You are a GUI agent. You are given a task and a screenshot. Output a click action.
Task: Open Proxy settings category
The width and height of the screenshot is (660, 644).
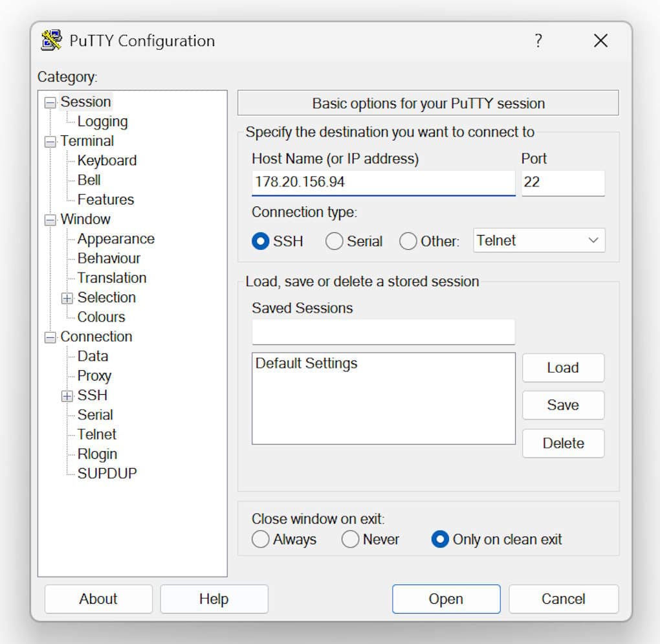[94, 375]
